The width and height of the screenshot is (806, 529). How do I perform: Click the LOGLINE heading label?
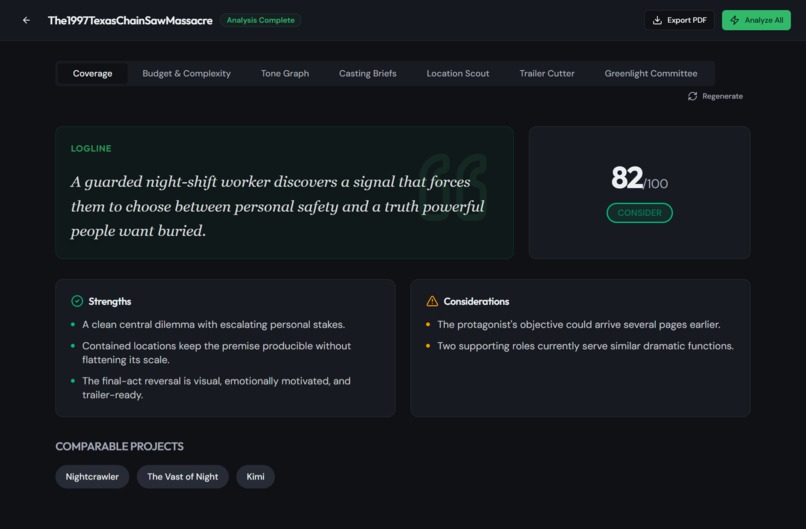tap(91, 149)
